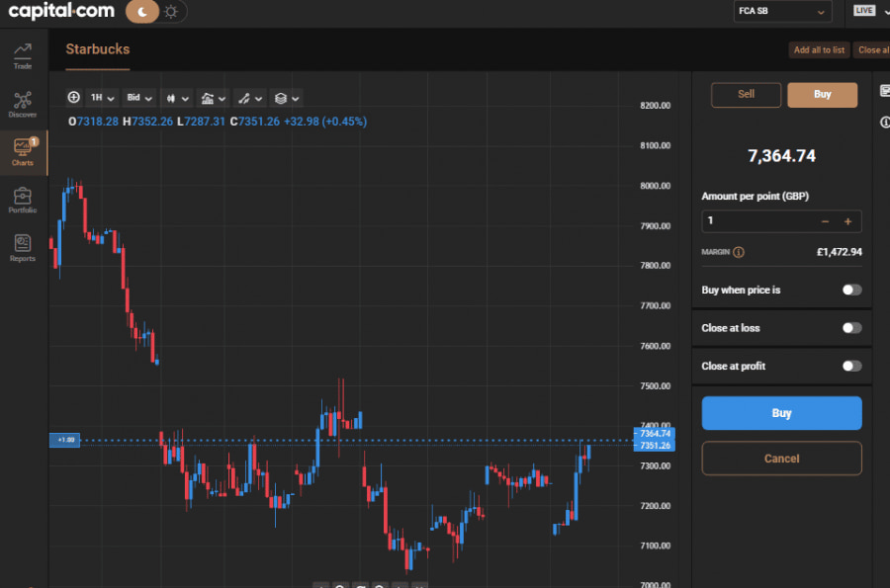Screen dimensions: 890x588
Task: Switch to dark mode moon icon
Action: [143, 12]
